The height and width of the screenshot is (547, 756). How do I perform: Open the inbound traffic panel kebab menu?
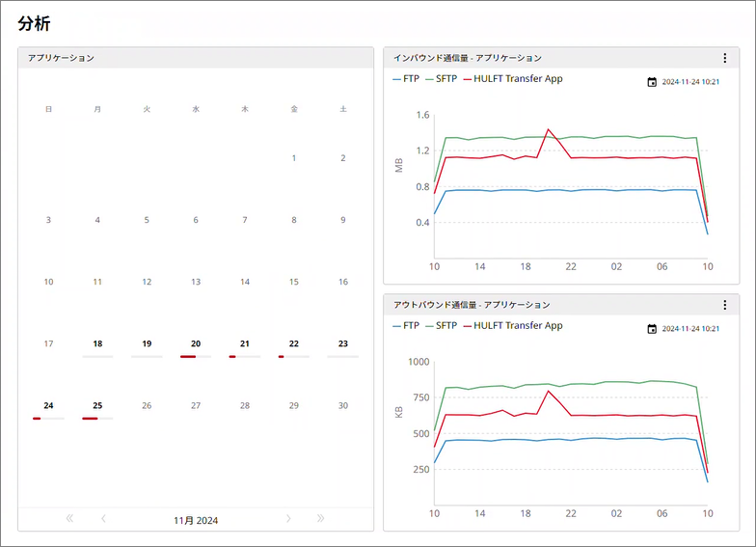pyautogui.click(x=725, y=58)
